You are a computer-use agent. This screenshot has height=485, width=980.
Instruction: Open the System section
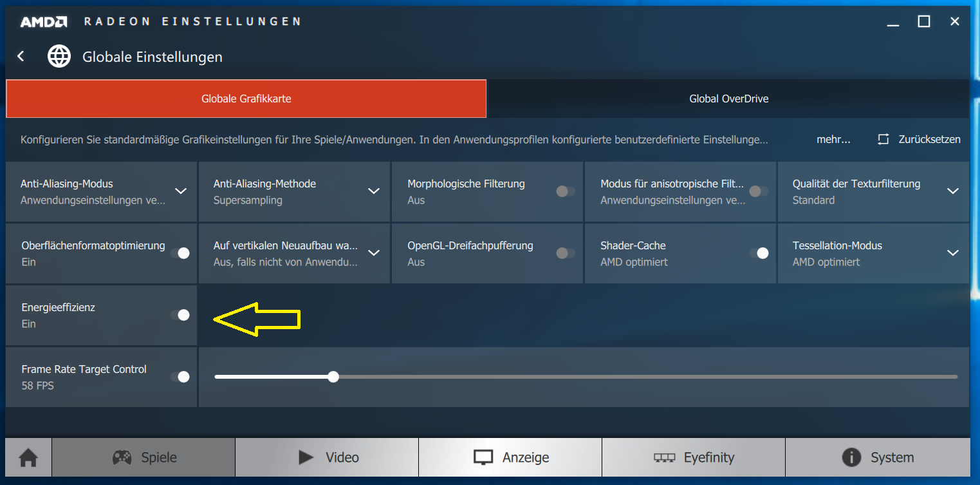point(878,458)
